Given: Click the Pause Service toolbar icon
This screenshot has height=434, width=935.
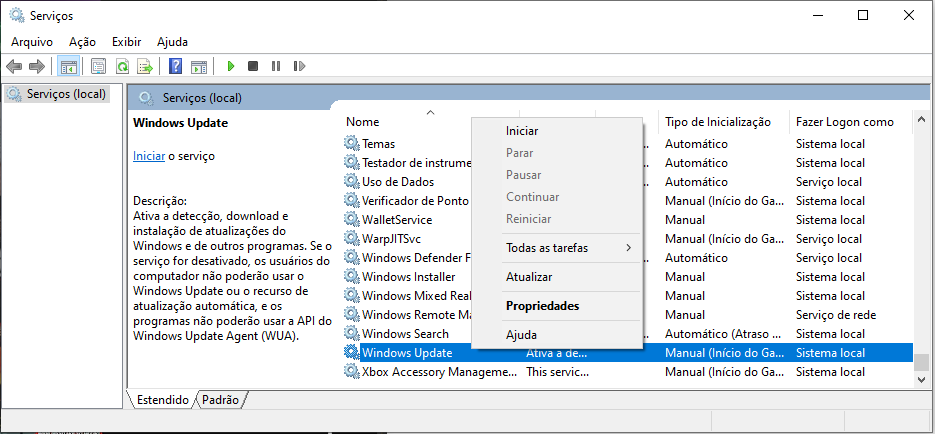Looking at the screenshot, I should pyautogui.click(x=276, y=66).
